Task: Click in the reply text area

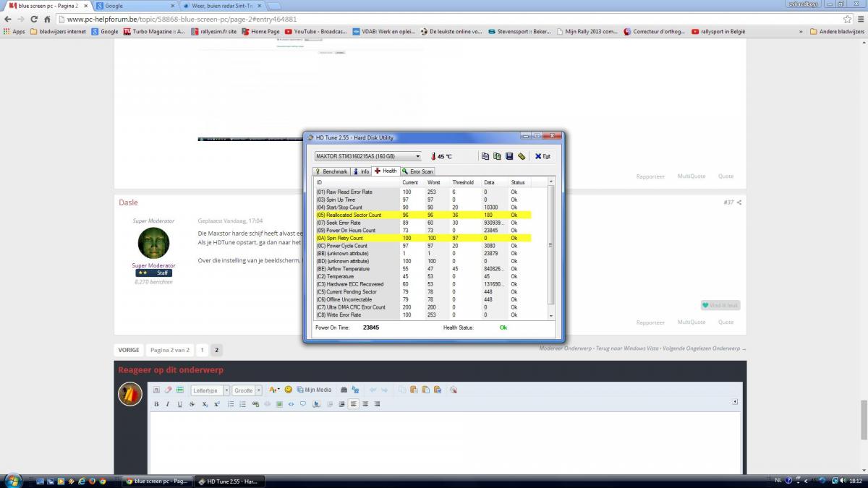Action: click(444, 442)
